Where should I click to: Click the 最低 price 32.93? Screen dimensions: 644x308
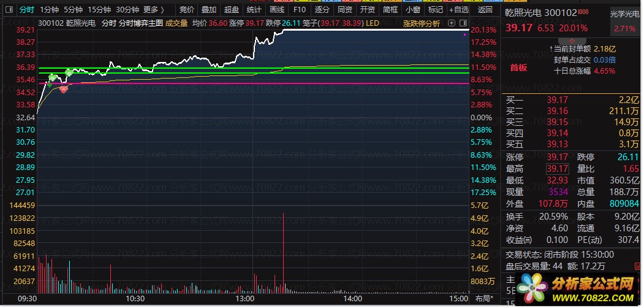pyautogui.click(x=558, y=180)
